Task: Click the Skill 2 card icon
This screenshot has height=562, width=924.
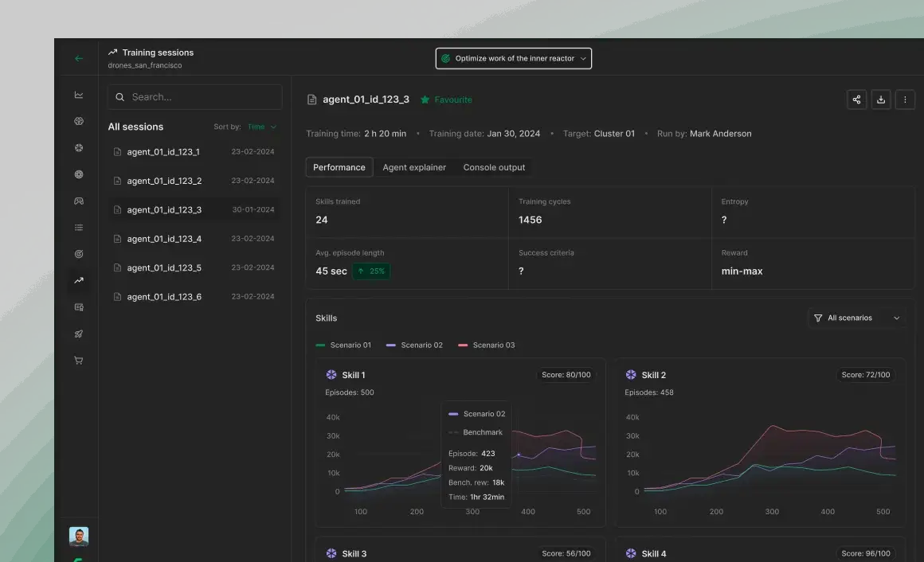Action: pyautogui.click(x=631, y=375)
